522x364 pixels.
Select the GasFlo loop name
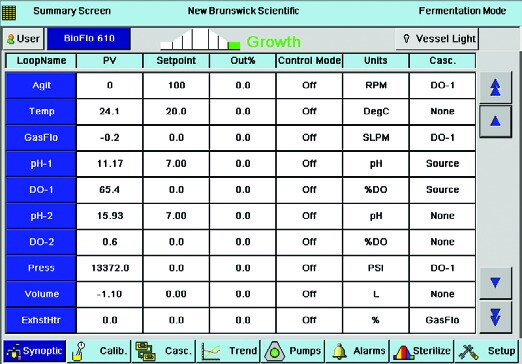[41, 138]
